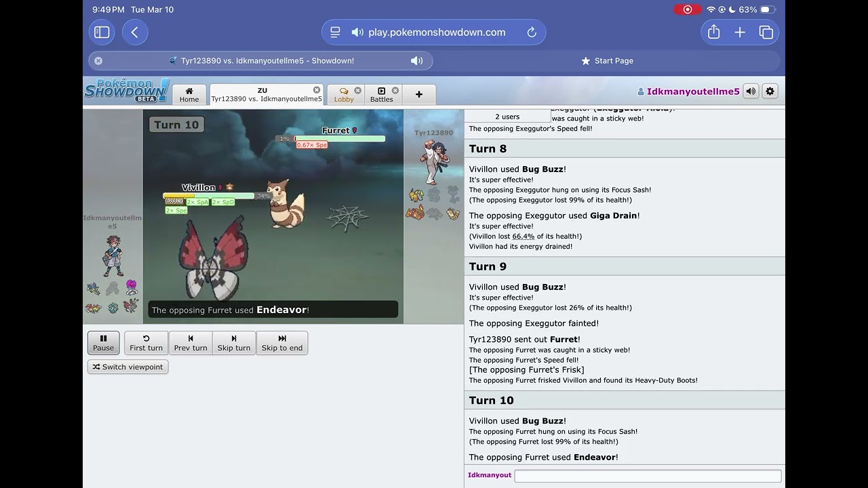
Task: Click the sticky web hazard
Action: coord(347,218)
